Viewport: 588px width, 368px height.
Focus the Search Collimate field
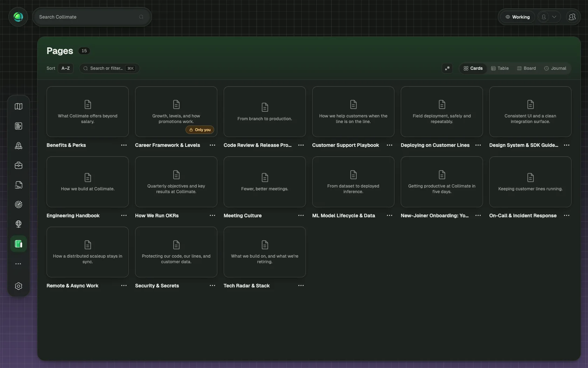pos(92,17)
